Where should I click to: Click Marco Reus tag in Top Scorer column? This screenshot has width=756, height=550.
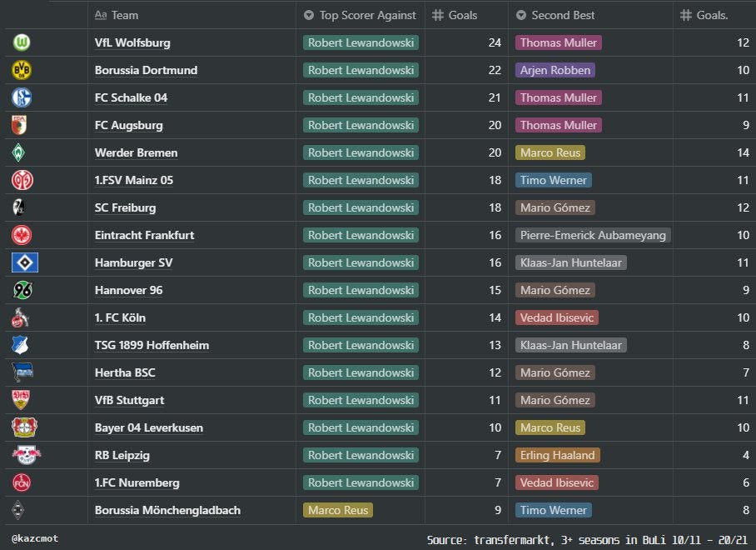(x=337, y=510)
